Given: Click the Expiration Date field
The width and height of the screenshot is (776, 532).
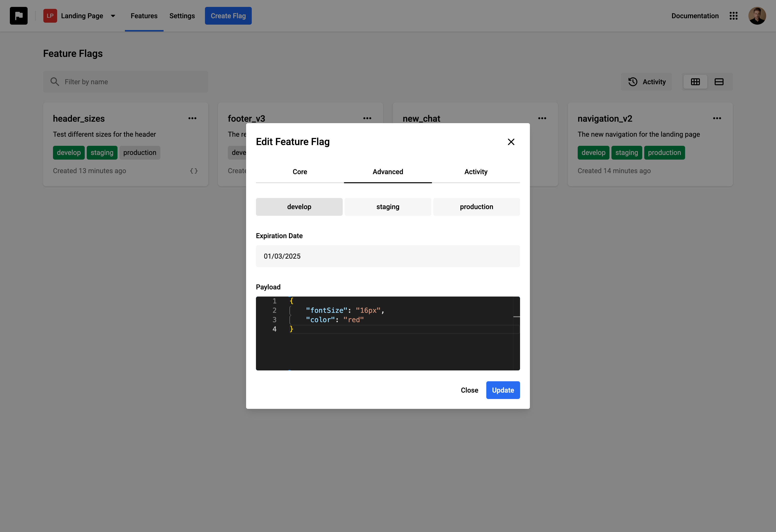Looking at the screenshot, I should [388, 256].
